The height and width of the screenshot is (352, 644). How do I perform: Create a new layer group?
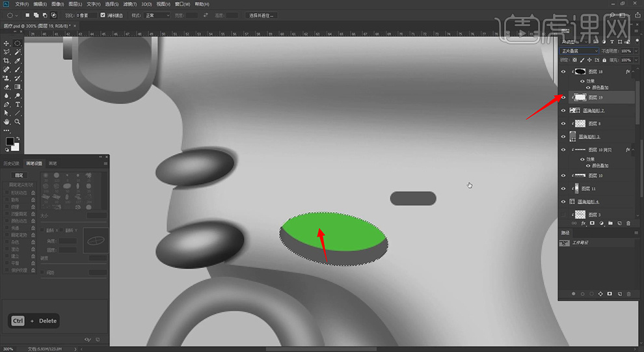point(610,223)
